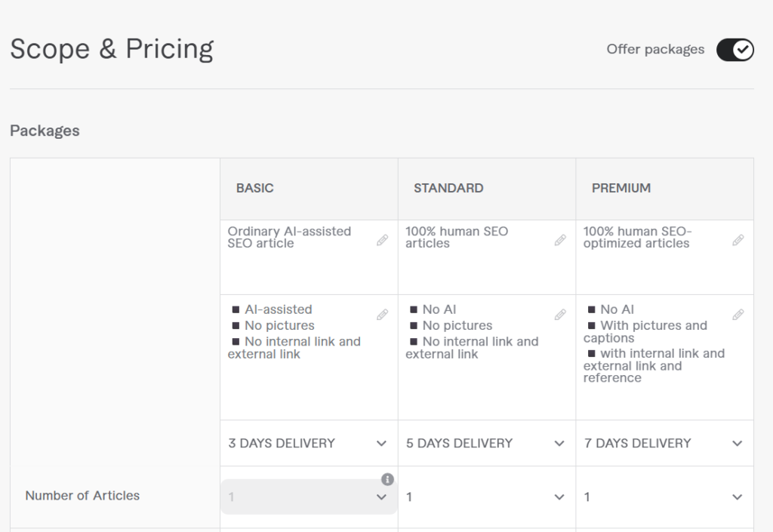This screenshot has height=532, width=773.
Task: Expand the Standard number of articles dropdown
Action: (x=559, y=497)
